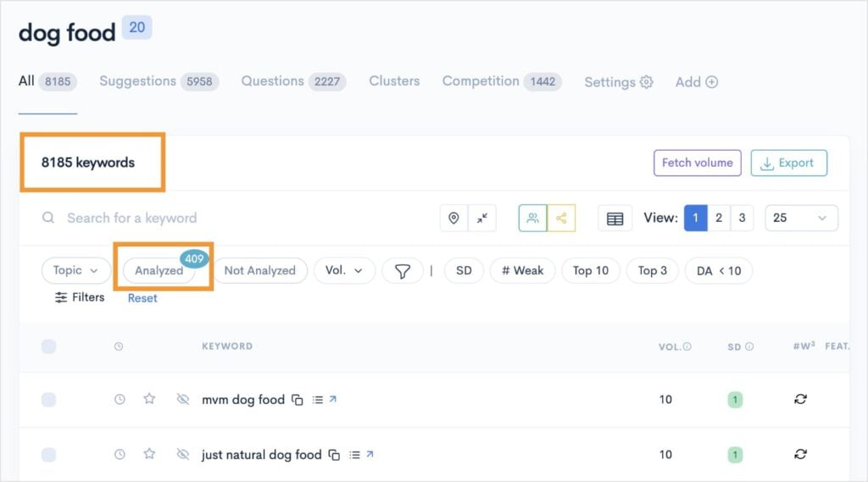Click SD badge for just natural dog food
Viewport: 868px width, 482px height.
tap(735, 455)
